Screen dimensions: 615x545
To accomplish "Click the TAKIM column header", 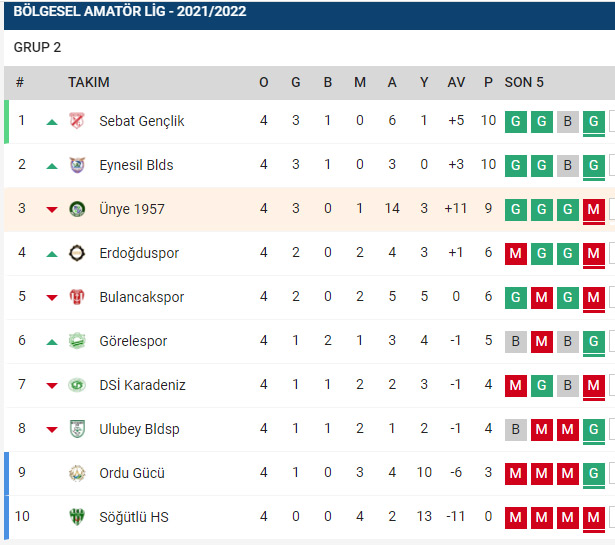I will (89, 82).
